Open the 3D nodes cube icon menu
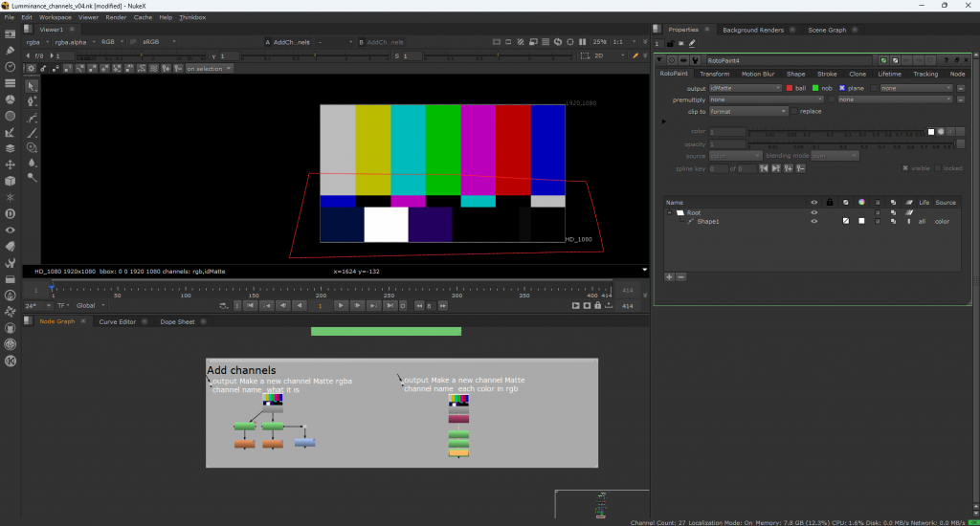This screenshot has height=526, width=980. tap(10, 180)
